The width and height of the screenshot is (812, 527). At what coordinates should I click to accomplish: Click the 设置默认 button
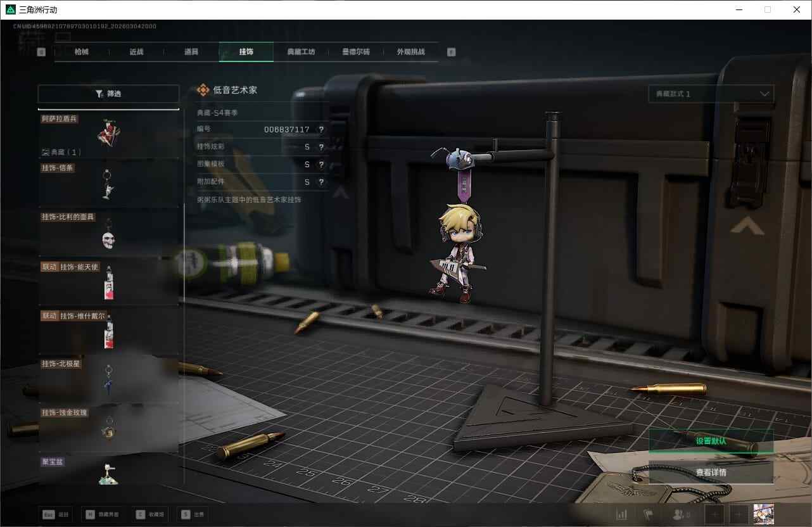click(711, 441)
